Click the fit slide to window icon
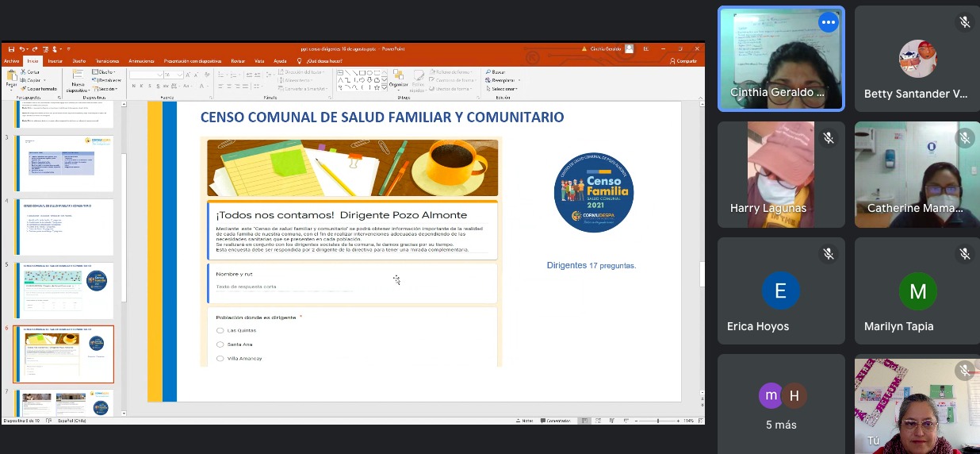Image resolution: width=980 pixels, height=454 pixels. tap(701, 421)
